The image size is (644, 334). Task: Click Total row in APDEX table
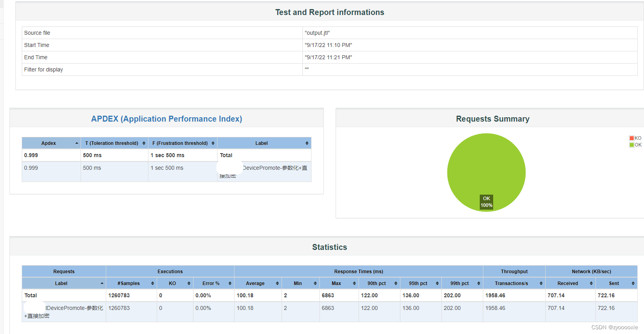167,155
